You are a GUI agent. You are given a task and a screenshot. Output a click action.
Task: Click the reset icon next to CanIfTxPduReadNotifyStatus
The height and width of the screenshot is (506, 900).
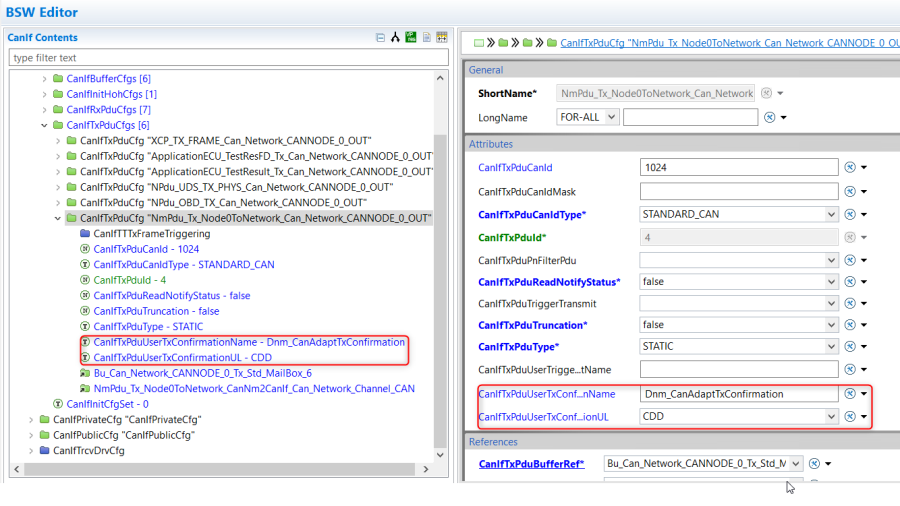[850, 282]
